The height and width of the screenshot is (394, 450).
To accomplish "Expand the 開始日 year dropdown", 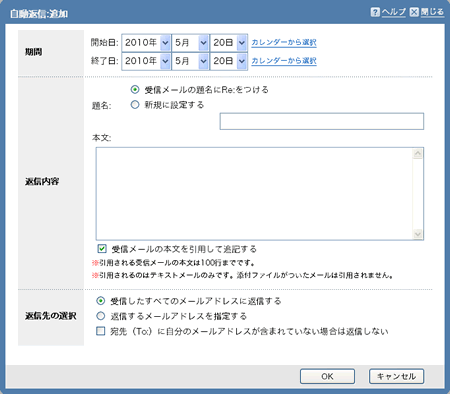I will (x=146, y=43).
